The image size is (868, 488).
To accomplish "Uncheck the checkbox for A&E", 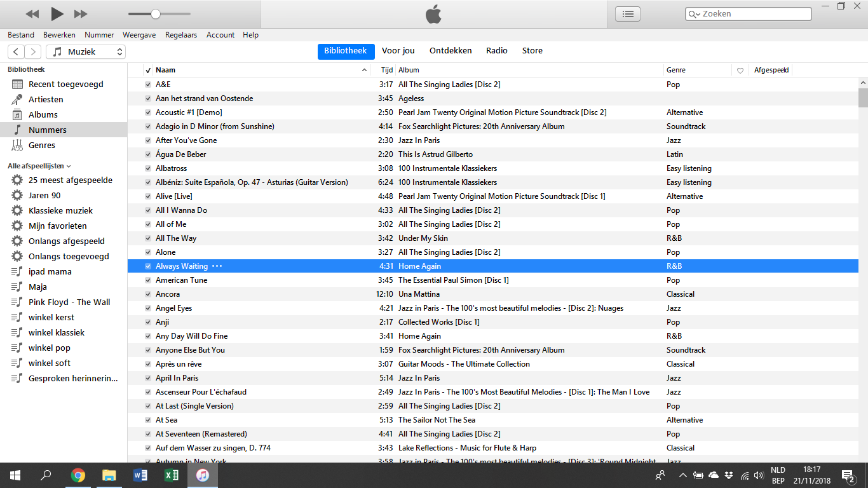I will [x=148, y=85].
